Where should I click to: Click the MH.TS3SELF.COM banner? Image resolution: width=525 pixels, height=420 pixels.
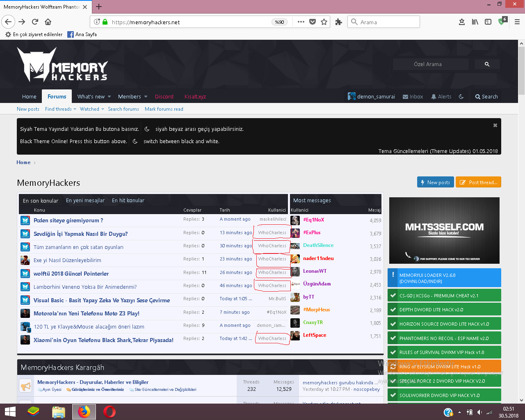[x=444, y=231]
